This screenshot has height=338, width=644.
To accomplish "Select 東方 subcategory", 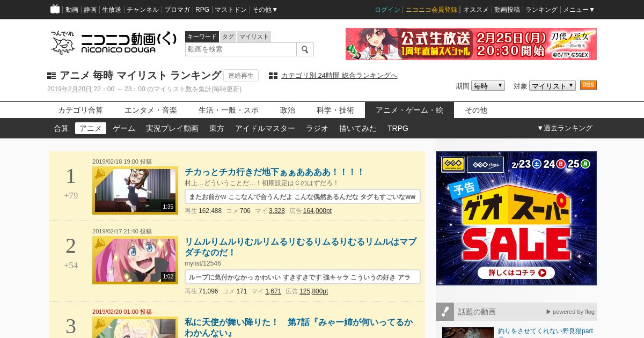I will pyautogui.click(x=217, y=128).
